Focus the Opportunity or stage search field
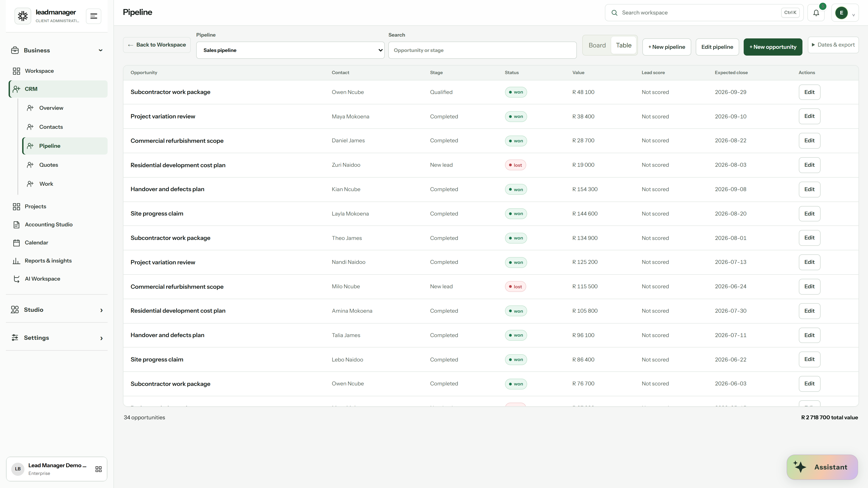 point(482,50)
